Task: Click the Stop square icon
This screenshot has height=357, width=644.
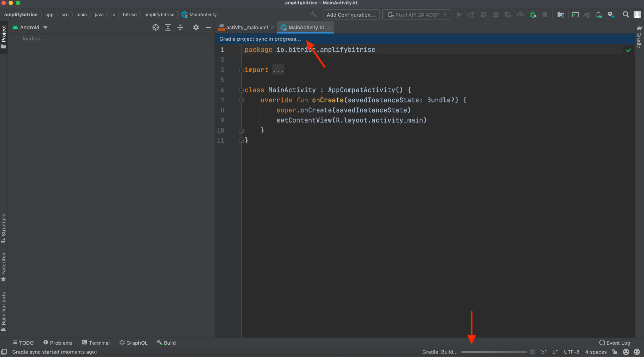Action: coord(545,14)
